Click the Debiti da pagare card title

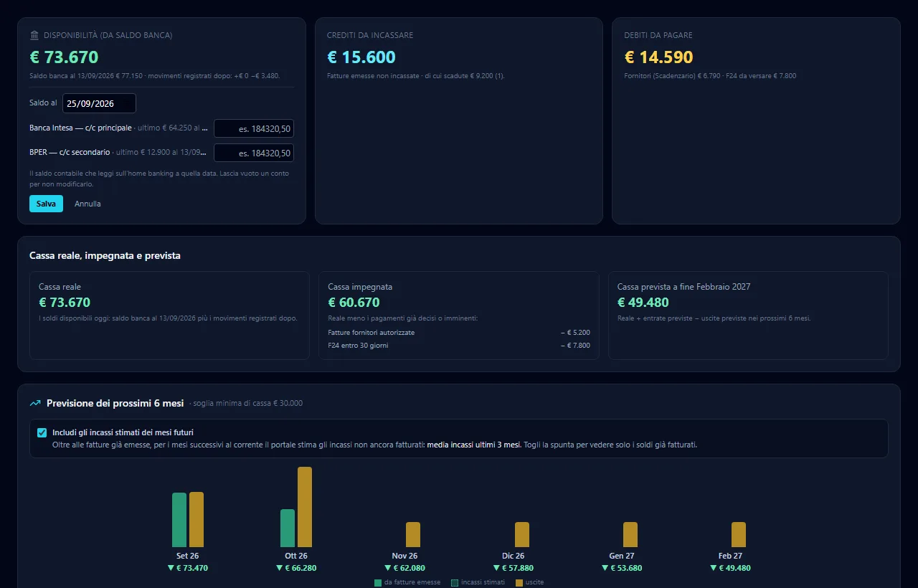coord(658,35)
